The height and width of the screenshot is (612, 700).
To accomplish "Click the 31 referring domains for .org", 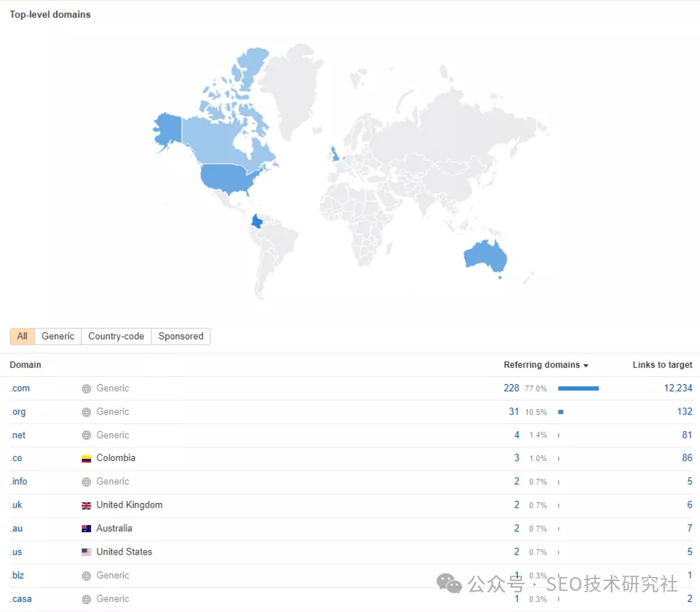I will pyautogui.click(x=514, y=411).
